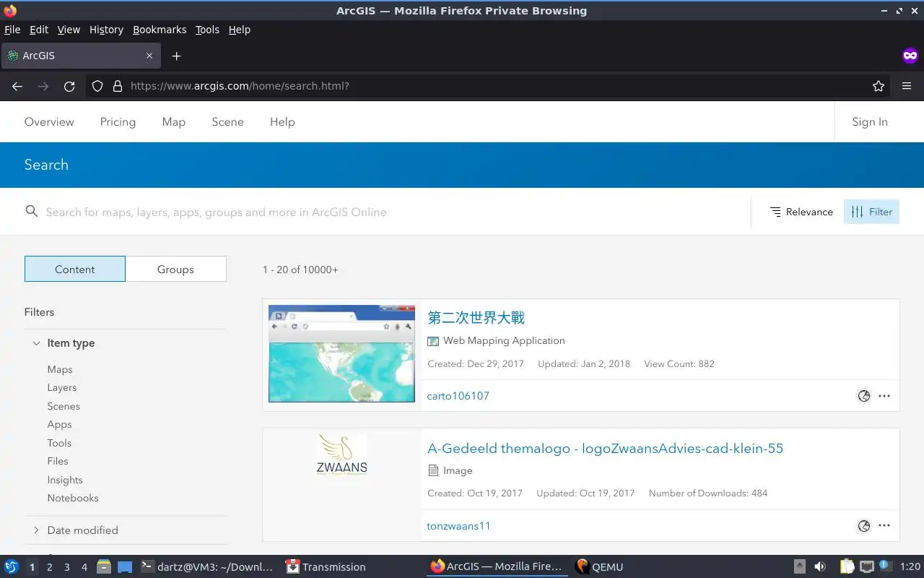Open the Bookmarks menu
Screen dimensions: 924x578
160,30
